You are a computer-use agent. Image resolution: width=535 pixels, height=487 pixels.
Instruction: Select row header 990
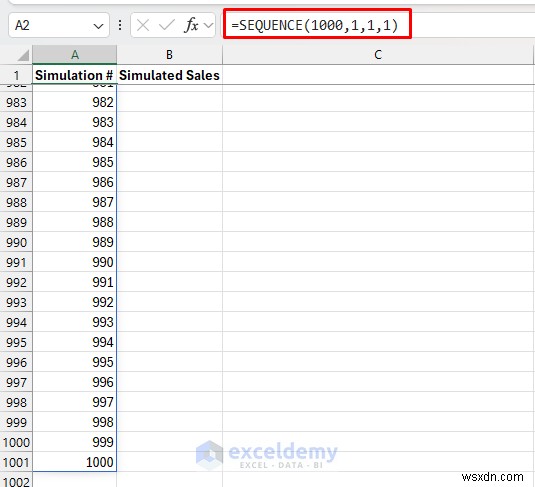click(16, 242)
